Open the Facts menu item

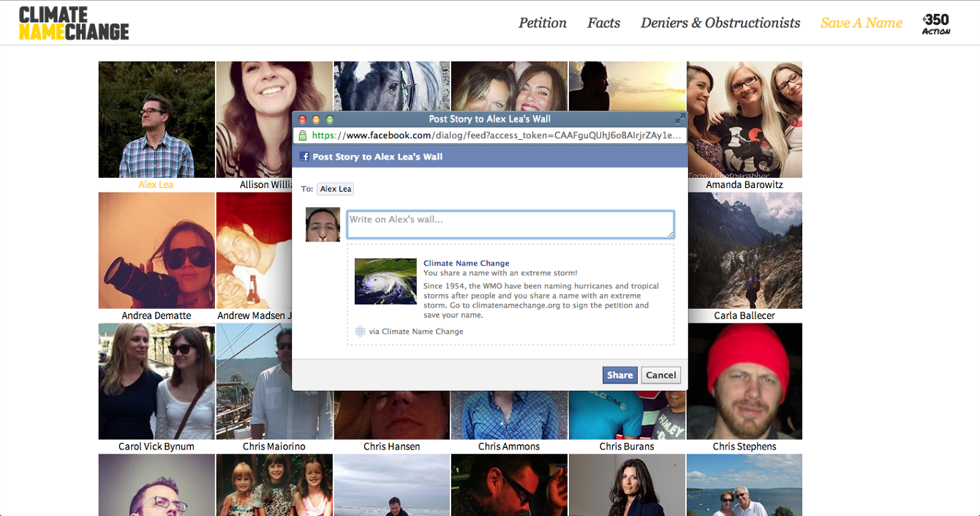click(603, 23)
